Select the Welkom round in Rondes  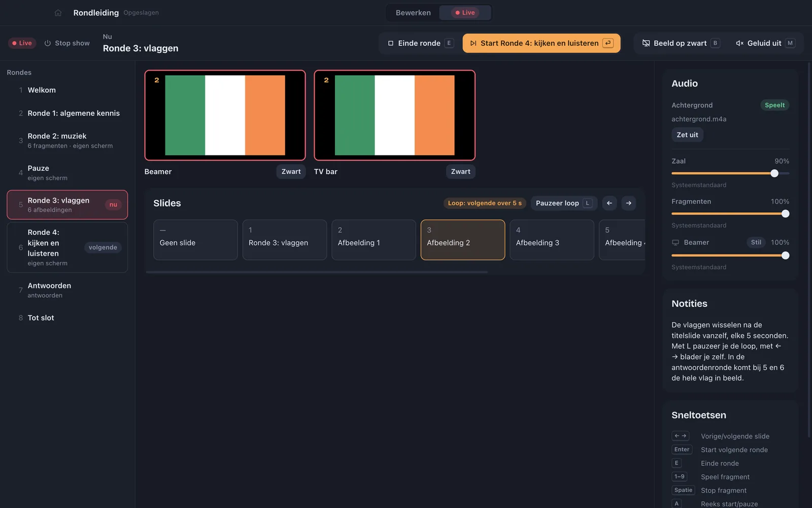[x=67, y=90]
